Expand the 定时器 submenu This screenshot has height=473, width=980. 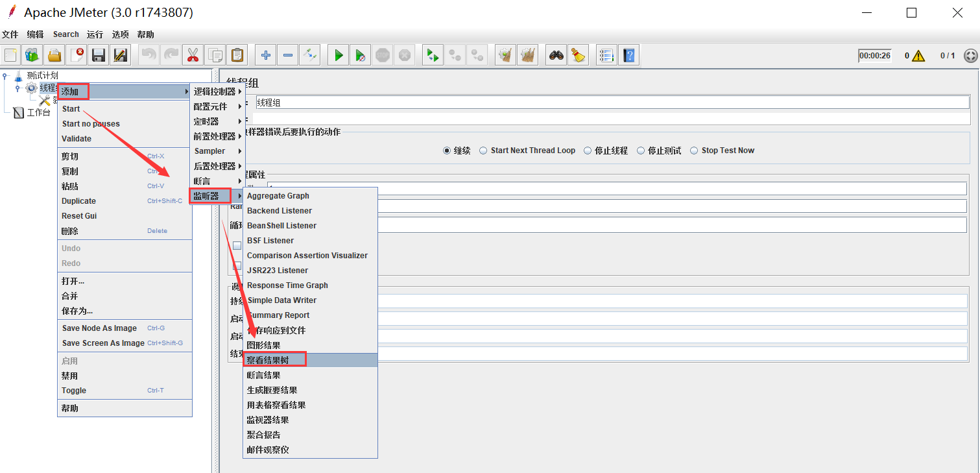tap(217, 121)
